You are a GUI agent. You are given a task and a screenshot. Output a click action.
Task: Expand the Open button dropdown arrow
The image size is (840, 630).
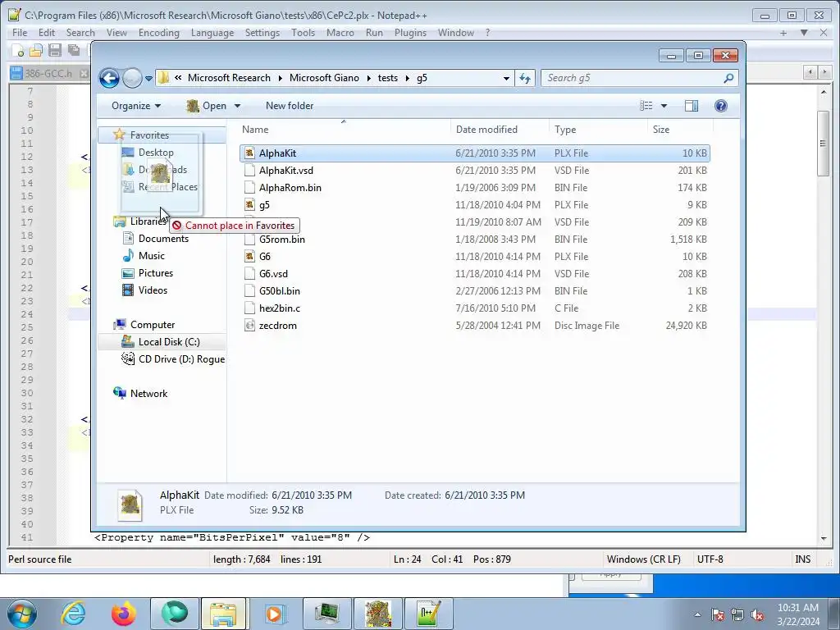237,106
